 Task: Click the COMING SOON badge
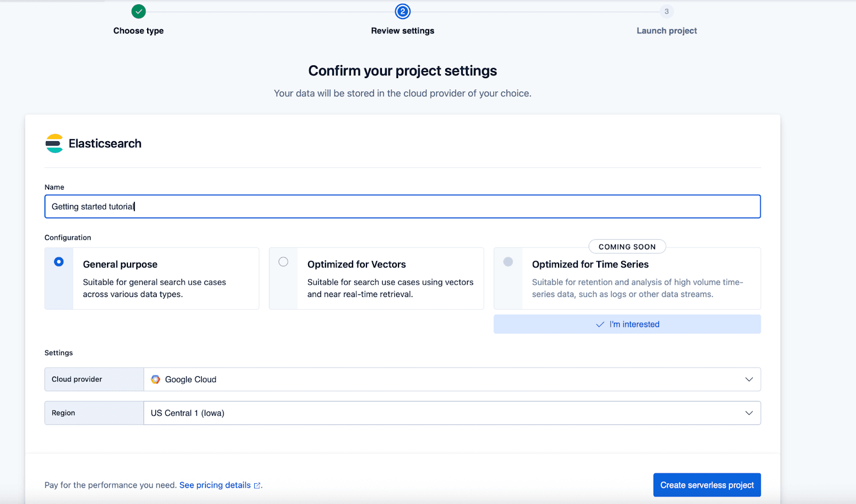pos(627,246)
